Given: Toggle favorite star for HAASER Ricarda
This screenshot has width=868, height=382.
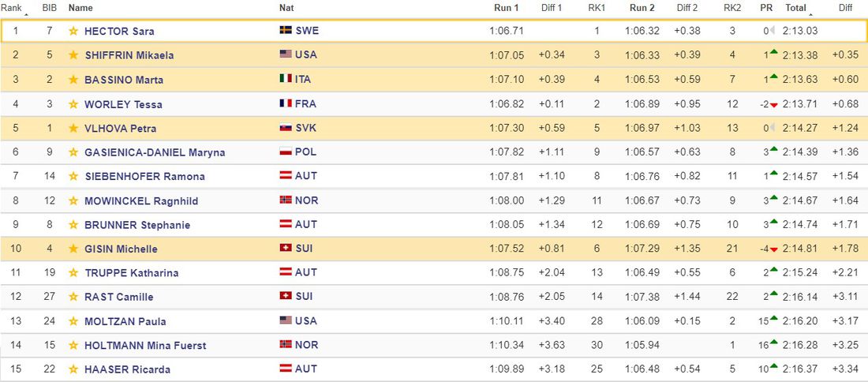Looking at the screenshot, I should coord(73,369).
